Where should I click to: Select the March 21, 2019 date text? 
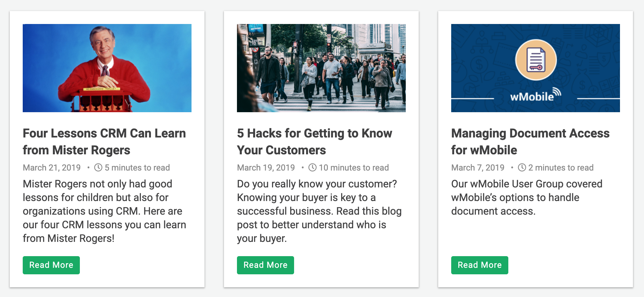click(52, 168)
